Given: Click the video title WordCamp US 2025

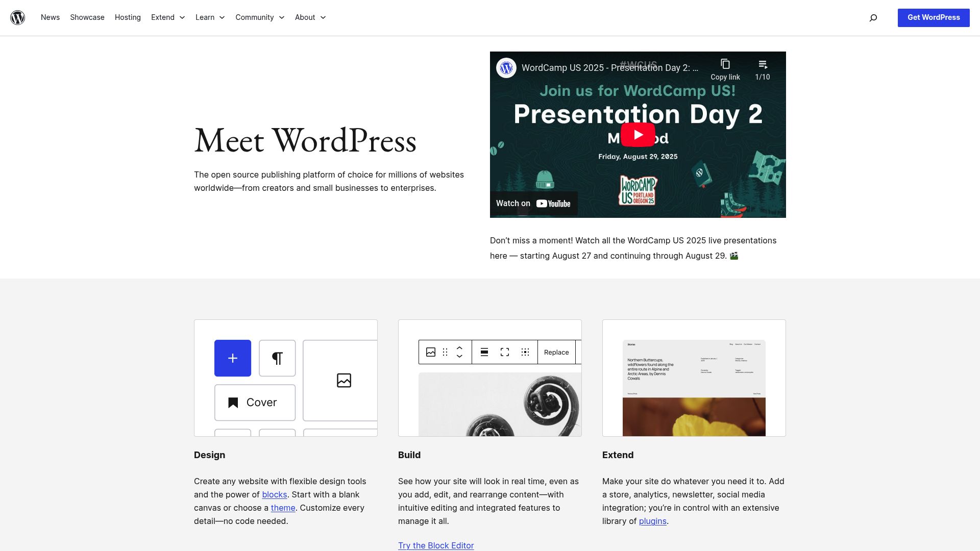Looking at the screenshot, I should coord(610,68).
